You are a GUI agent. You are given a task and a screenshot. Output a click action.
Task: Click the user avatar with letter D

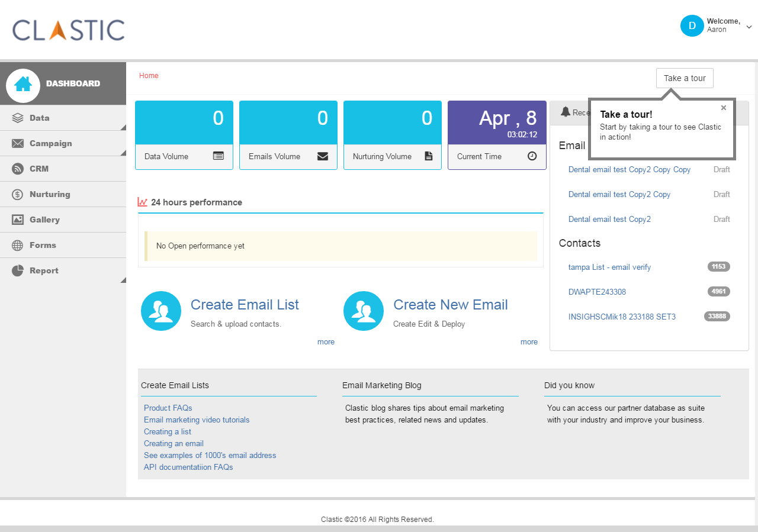[x=692, y=25]
